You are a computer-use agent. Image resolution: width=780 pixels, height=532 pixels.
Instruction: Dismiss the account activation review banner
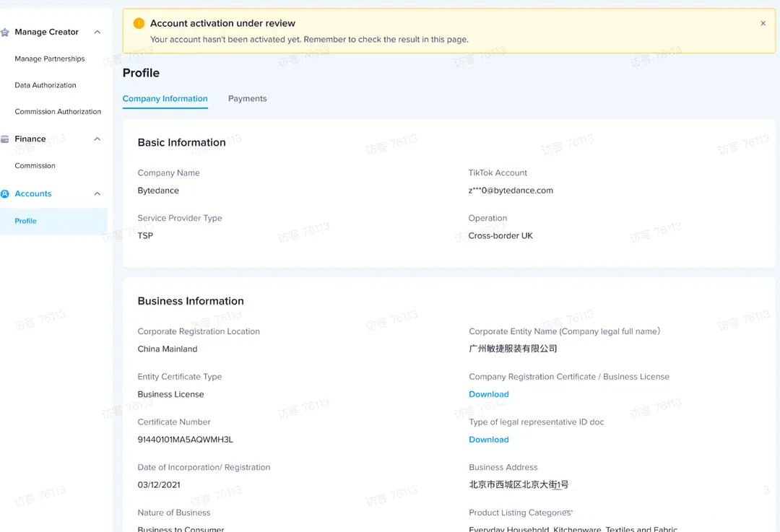point(763,24)
